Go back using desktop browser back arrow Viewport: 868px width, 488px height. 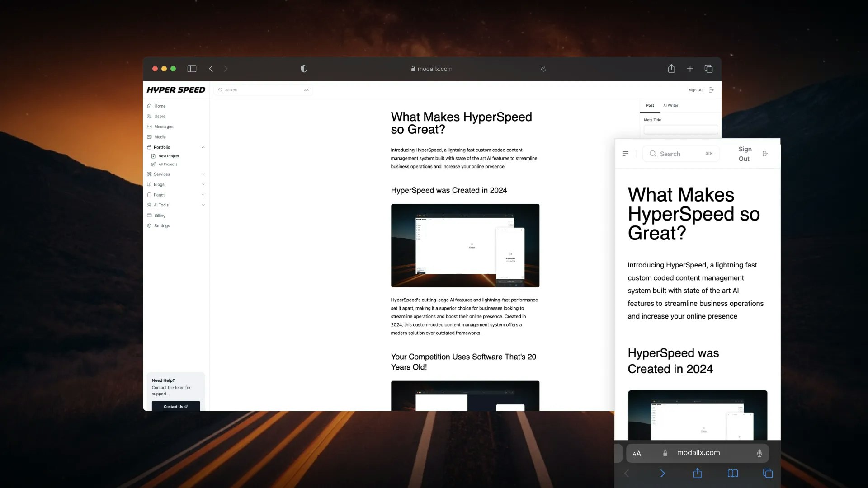pyautogui.click(x=211, y=69)
